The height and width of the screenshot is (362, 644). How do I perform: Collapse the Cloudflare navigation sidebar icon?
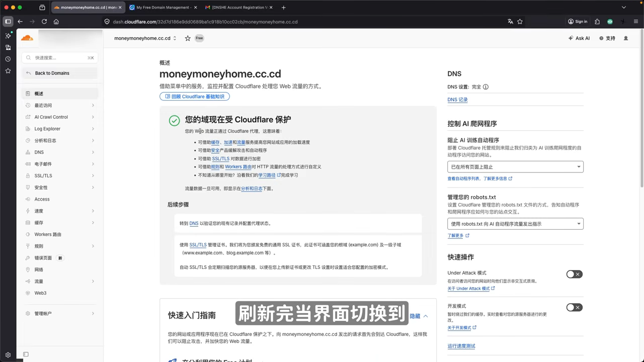tap(26, 354)
